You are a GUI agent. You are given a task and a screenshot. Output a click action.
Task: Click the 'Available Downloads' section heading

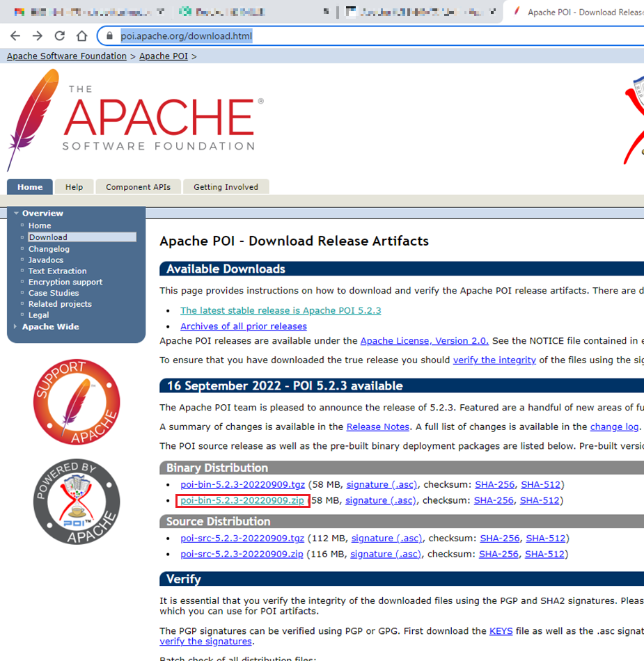pos(226,269)
